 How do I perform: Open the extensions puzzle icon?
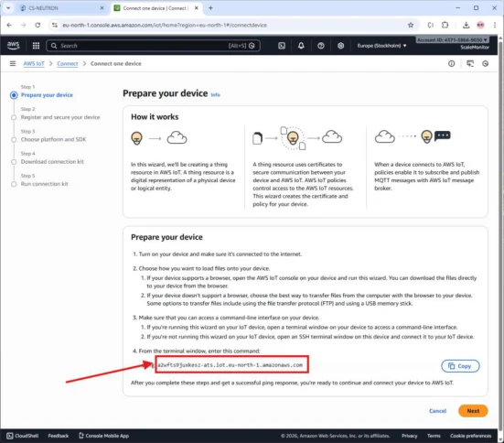tap(445, 25)
